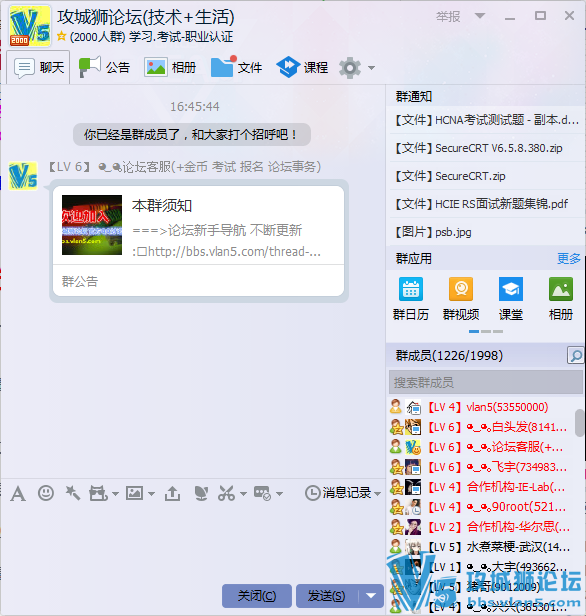Open the psb.jpg image notification
586x616 pixels.
487,232
